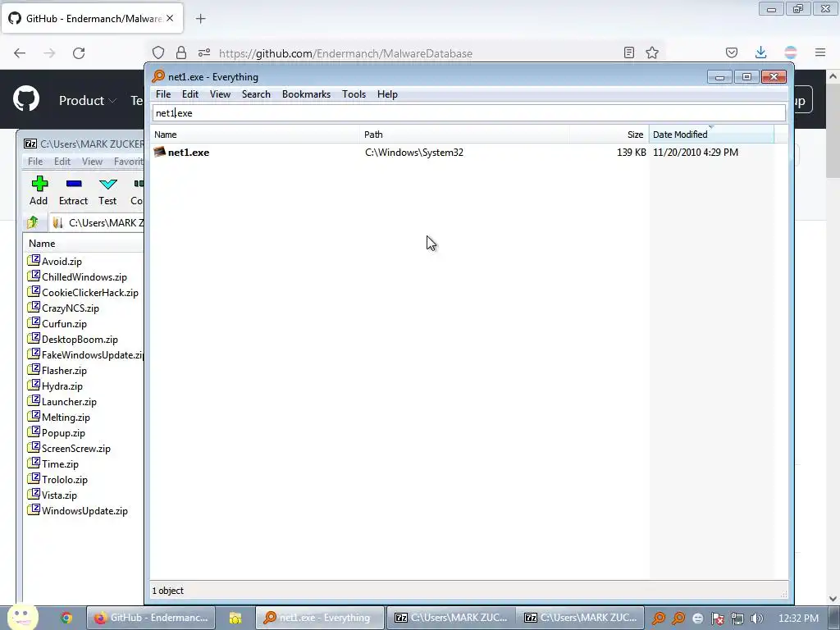Open the File menu in Everything
The image size is (840, 630).
(163, 94)
